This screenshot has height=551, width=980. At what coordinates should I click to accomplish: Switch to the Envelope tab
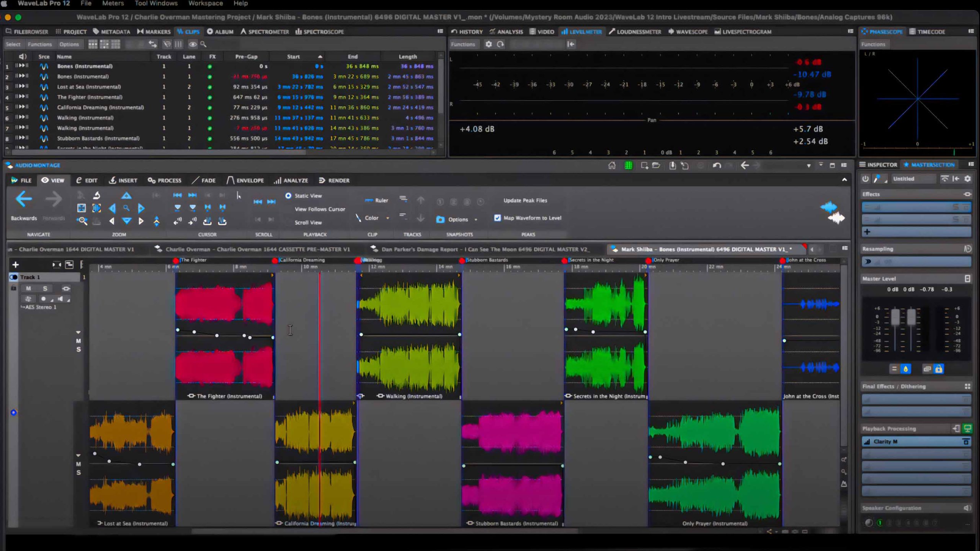pos(245,180)
